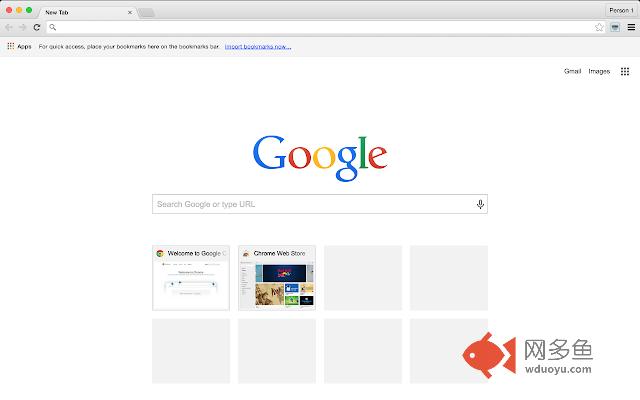Open the Import bookmarks now link
Viewport: 640px width, 400px height.
[x=258, y=47]
